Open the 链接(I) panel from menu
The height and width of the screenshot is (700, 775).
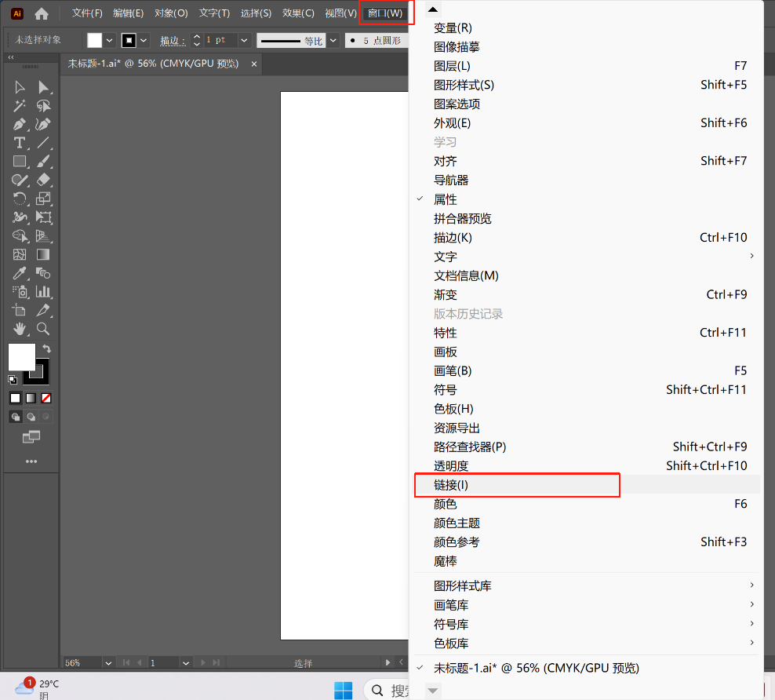(x=451, y=485)
